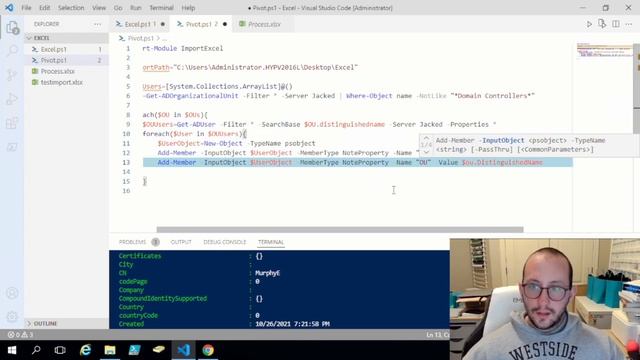Screen dimensions: 640x360
Task: Show the Output panel tab
Action: click(181, 242)
